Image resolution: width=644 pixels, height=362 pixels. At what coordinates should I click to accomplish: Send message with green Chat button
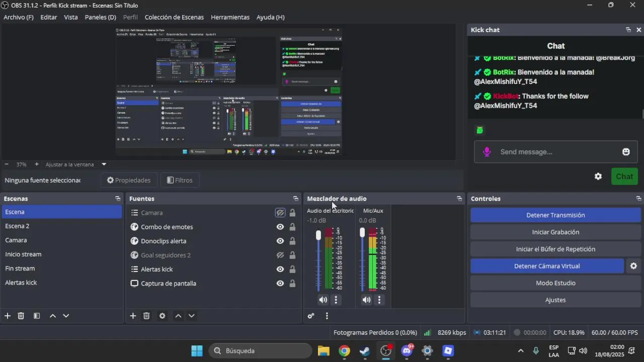pos(624,176)
